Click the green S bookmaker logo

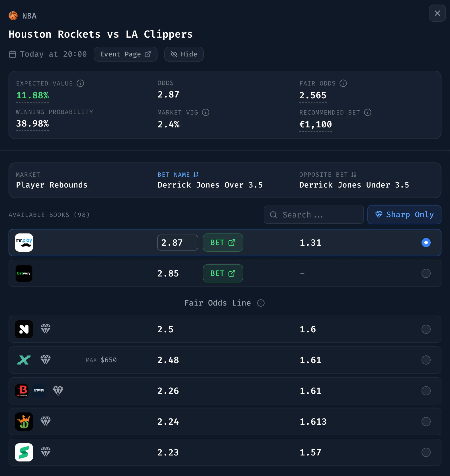coord(24,452)
